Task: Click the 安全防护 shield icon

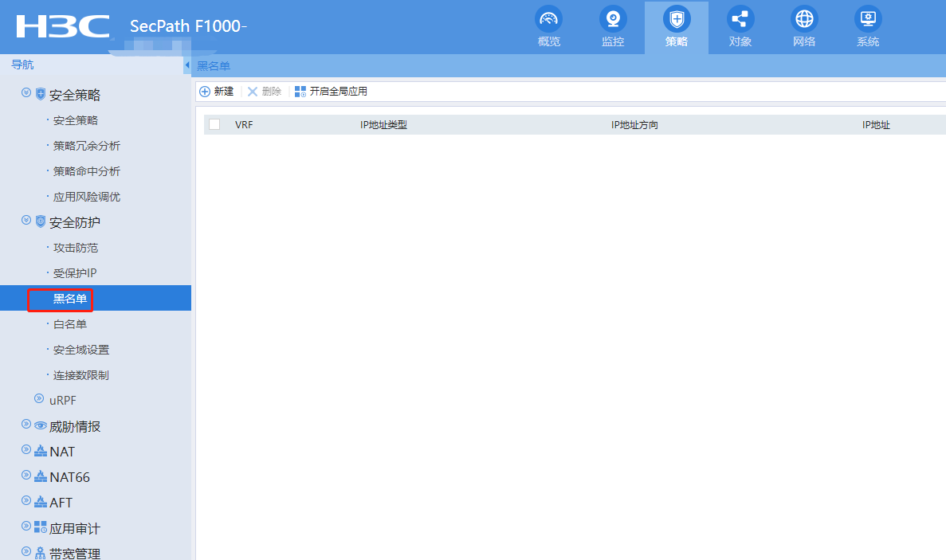Action: coord(41,221)
